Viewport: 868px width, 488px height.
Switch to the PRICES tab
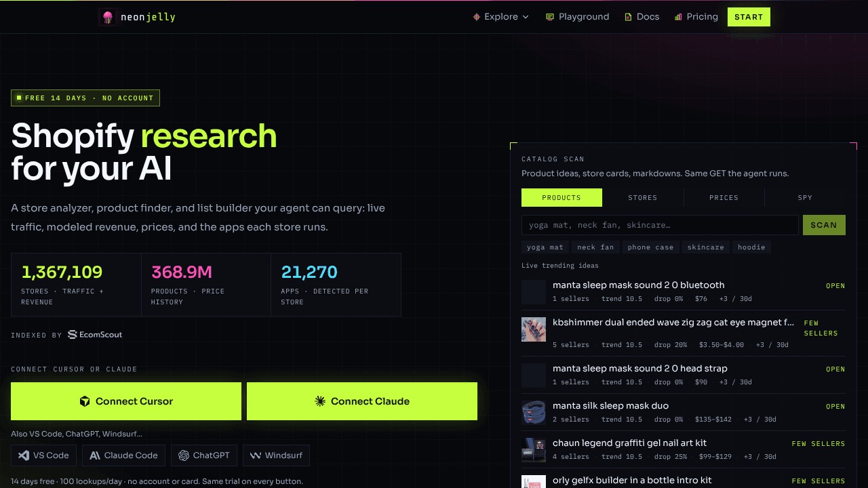pos(724,198)
